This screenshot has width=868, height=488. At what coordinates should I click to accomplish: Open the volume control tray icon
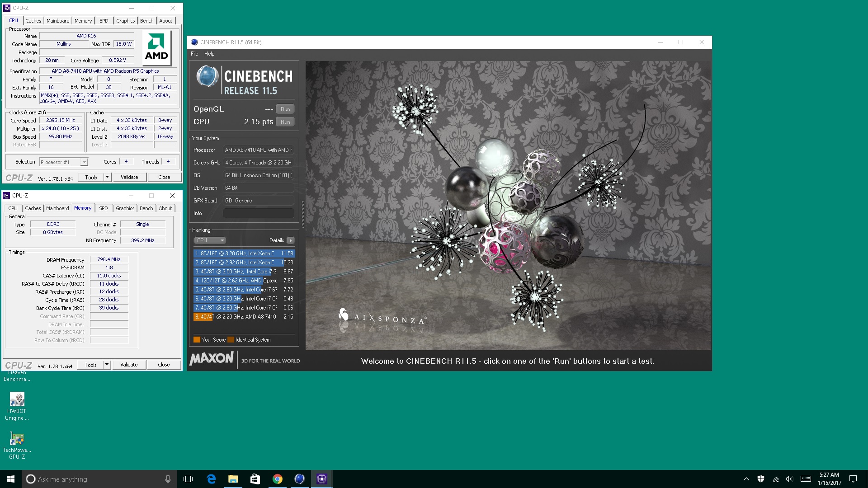point(790,479)
